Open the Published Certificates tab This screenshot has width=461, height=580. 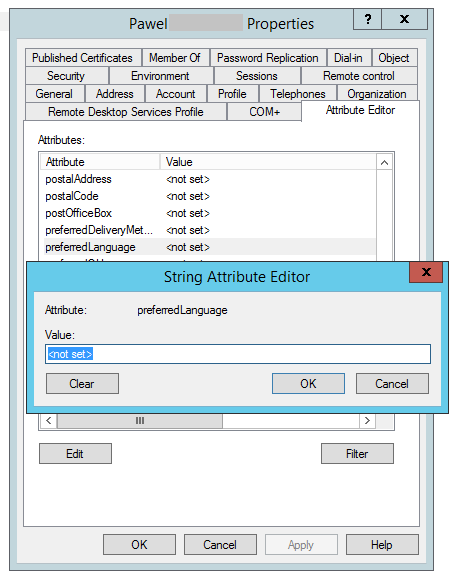pyautogui.click(x=83, y=58)
